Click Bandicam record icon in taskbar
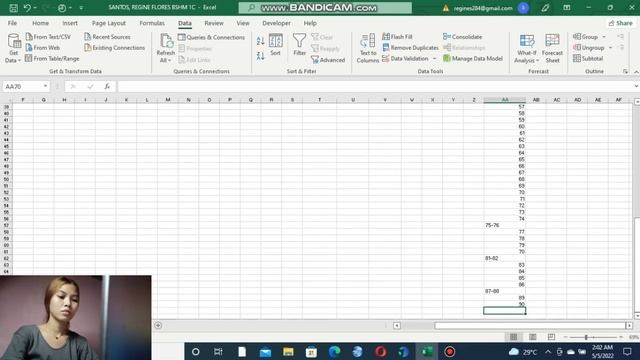The image size is (640, 360). point(449,351)
